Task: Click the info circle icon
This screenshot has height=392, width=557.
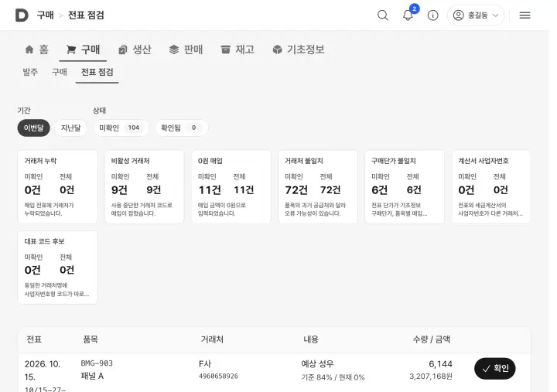Action: (x=432, y=15)
